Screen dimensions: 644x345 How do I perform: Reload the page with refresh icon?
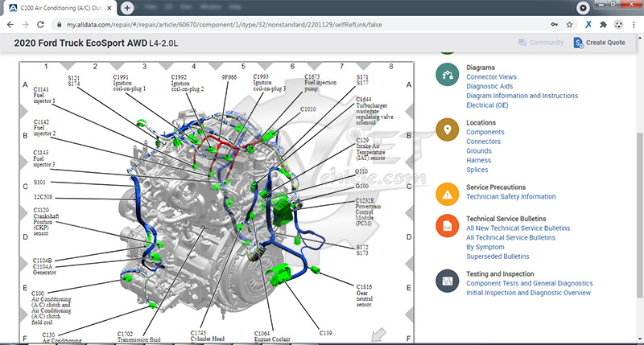(x=40, y=25)
